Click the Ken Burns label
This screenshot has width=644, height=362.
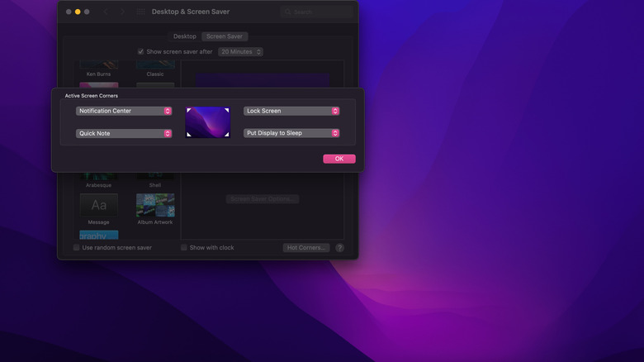pyautogui.click(x=98, y=74)
